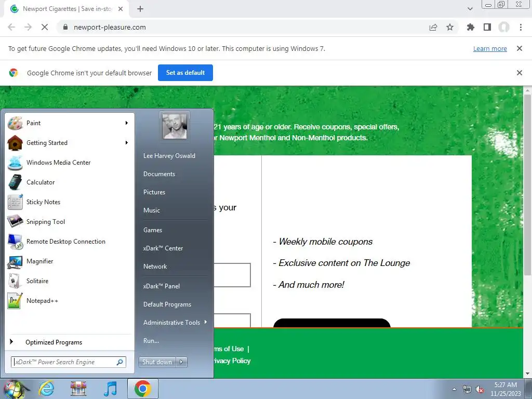
Task: Open the Shut down options arrow
Action: [x=181, y=362]
